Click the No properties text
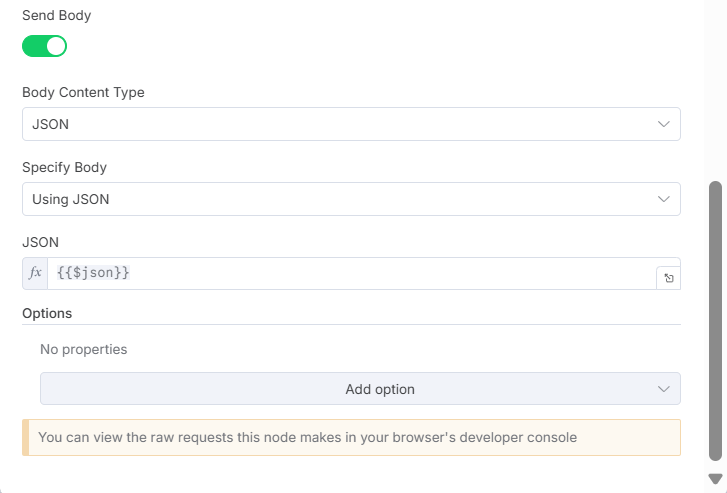 click(83, 350)
